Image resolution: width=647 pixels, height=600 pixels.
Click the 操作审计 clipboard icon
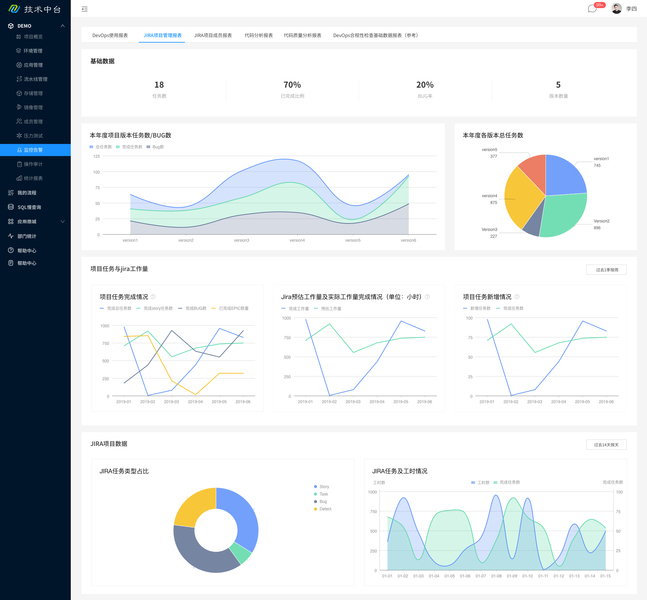[19, 164]
